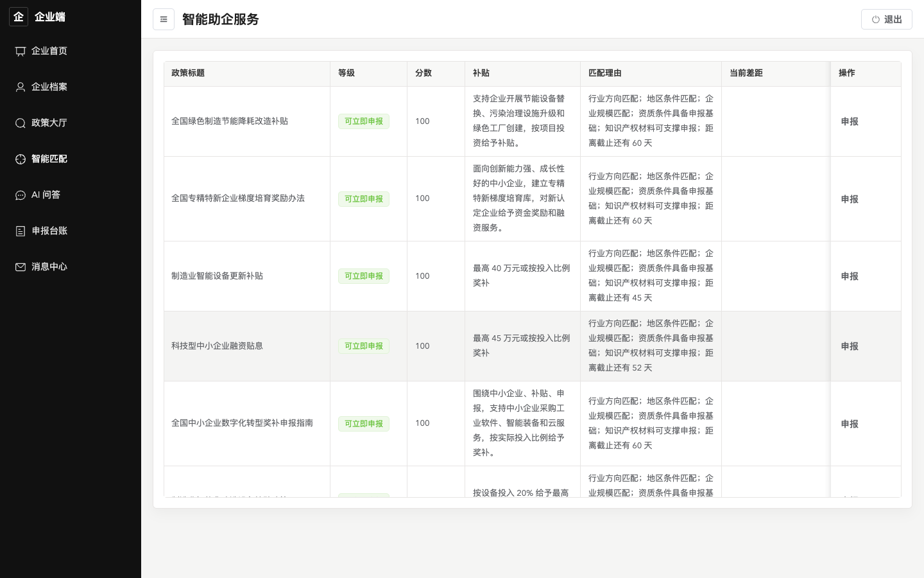This screenshot has height=578, width=924.
Task: Click 申报 for 全国专精特新企业梯度培育奖励办法
Action: pyautogui.click(x=850, y=199)
